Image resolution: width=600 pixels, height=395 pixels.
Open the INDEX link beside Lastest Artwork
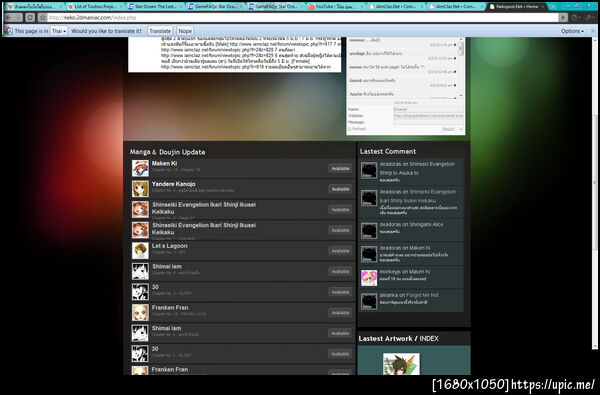pos(429,338)
